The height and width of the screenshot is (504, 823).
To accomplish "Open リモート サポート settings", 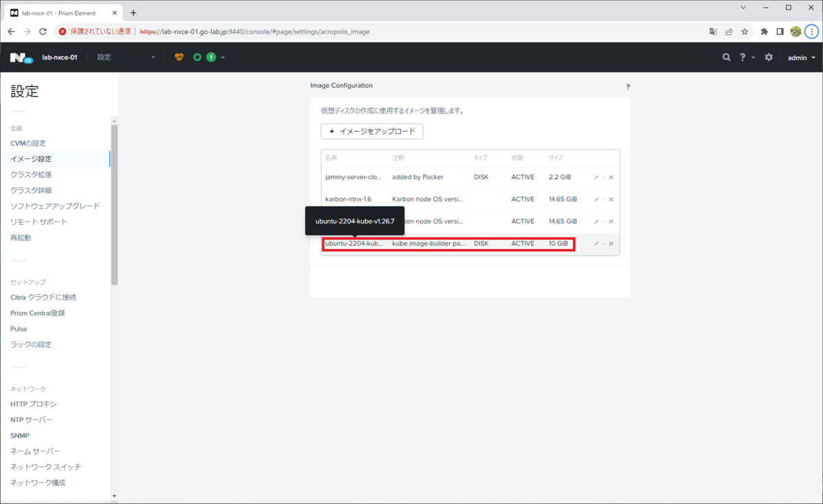I will point(39,222).
